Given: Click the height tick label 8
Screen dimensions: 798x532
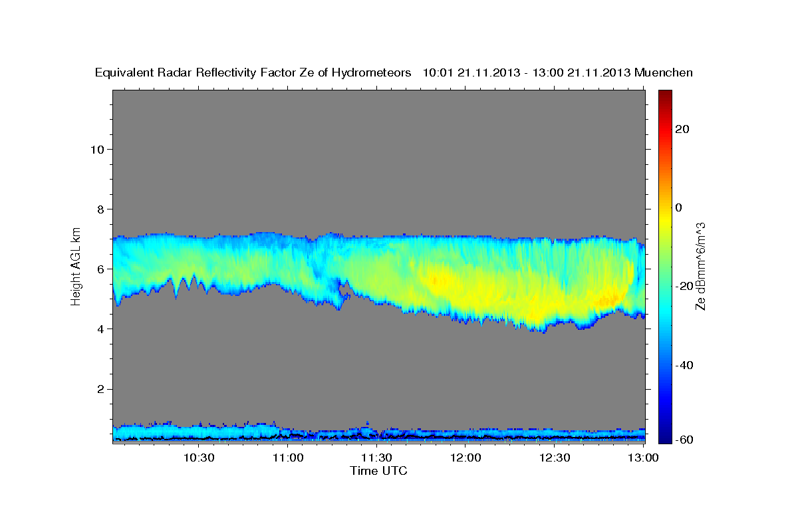Looking at the screenshot, I should pyautogui.click(x=100, y=209).
